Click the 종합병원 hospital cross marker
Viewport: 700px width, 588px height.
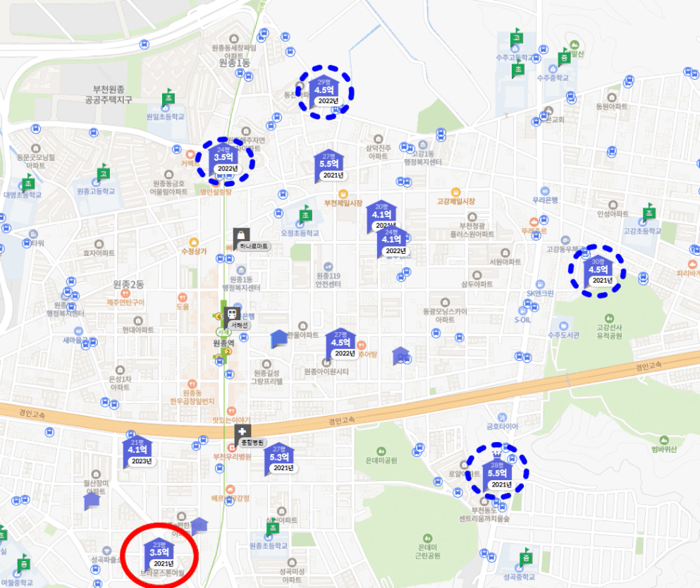[x=242, y=432]
